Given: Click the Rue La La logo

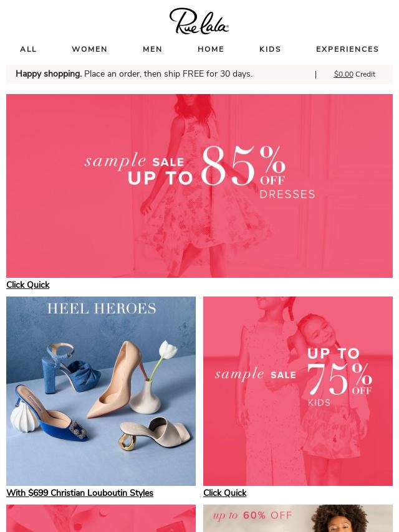Looking at the screenshot, I should 199,21.
